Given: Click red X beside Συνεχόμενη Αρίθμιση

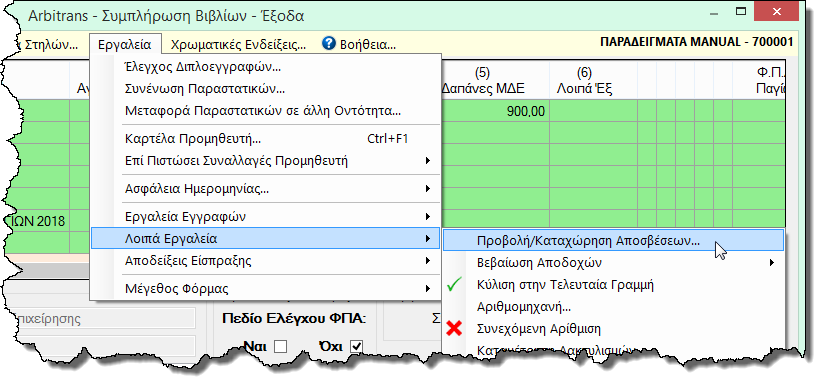Looking at the screenshot, I should coord(455,329).
